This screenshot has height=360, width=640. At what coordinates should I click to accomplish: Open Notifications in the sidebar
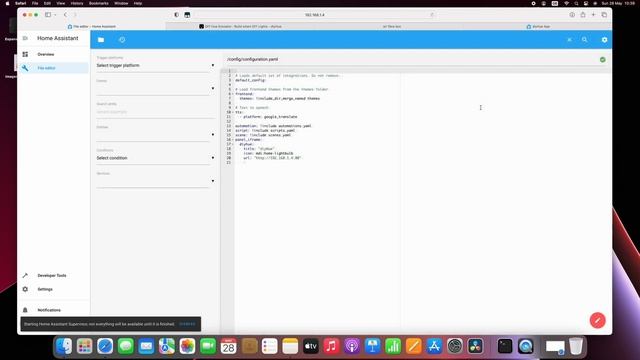[53, 310]
